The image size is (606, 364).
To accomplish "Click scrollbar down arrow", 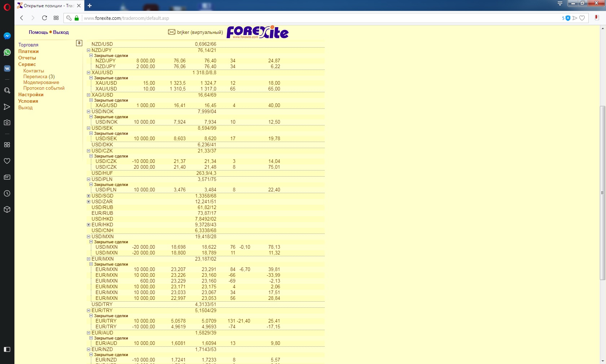I will coord(602,361).
